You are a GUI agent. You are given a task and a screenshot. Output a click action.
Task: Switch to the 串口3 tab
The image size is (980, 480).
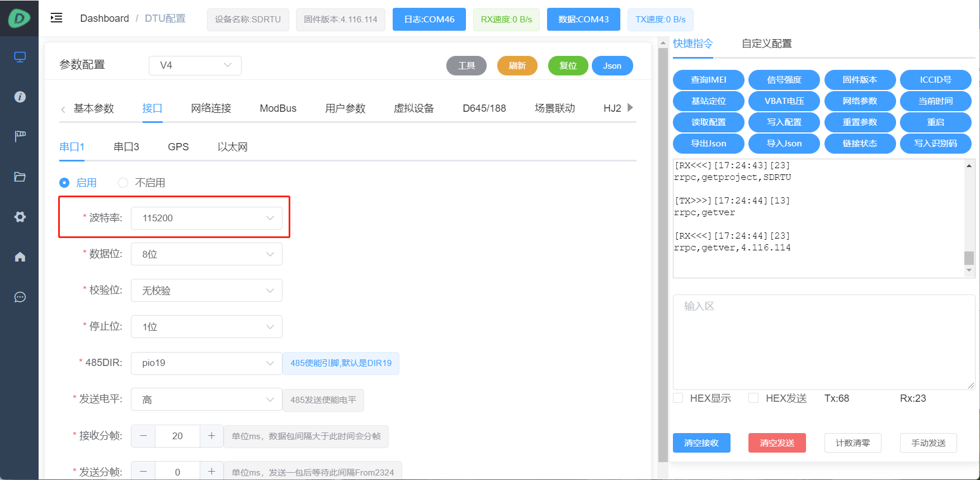(126, 147)
